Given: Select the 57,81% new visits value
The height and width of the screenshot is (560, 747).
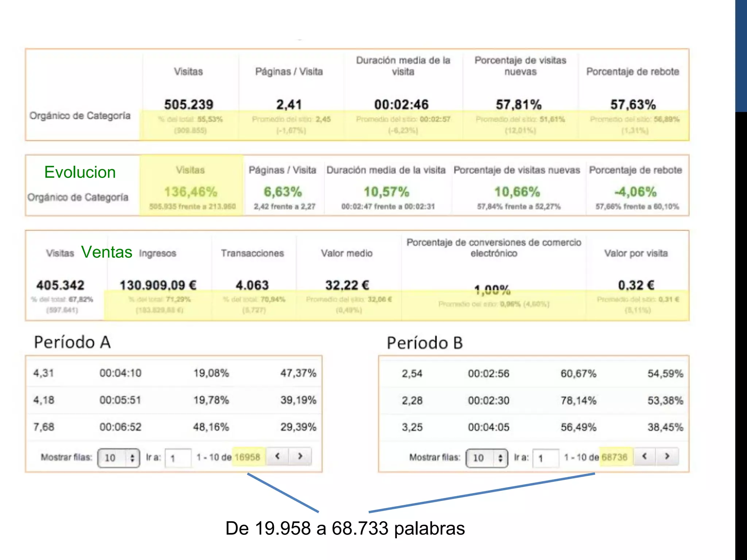Looking at the screenshot, I should point(519,105).
